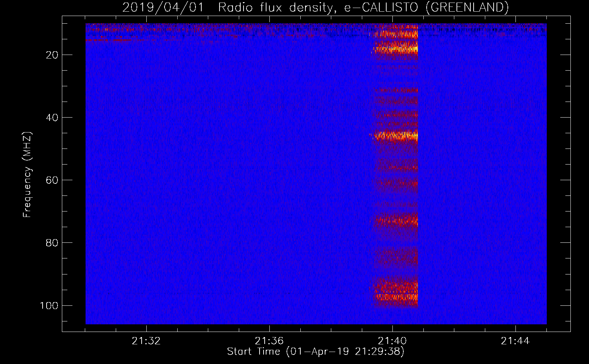Select the 60 MHz frequency tick label
The width and height of the screenshot is (589, 364).
pos(52,180)
